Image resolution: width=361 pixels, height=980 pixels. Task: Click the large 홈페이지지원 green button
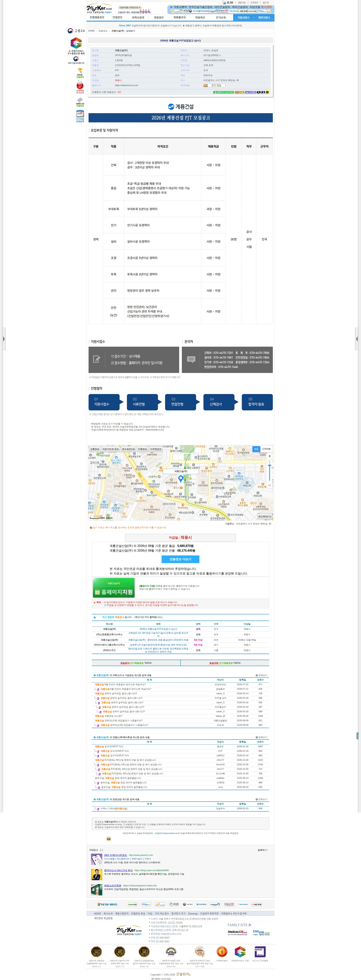[114, 588]
